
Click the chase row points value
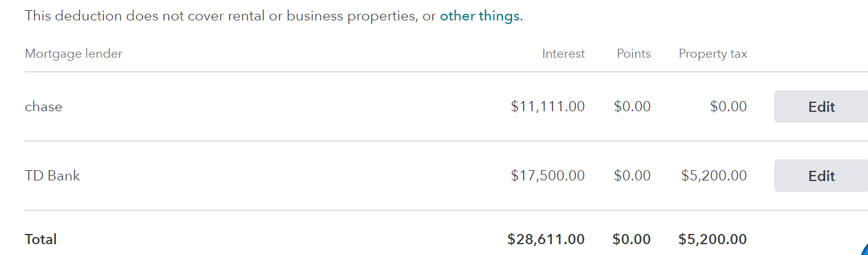632,106
